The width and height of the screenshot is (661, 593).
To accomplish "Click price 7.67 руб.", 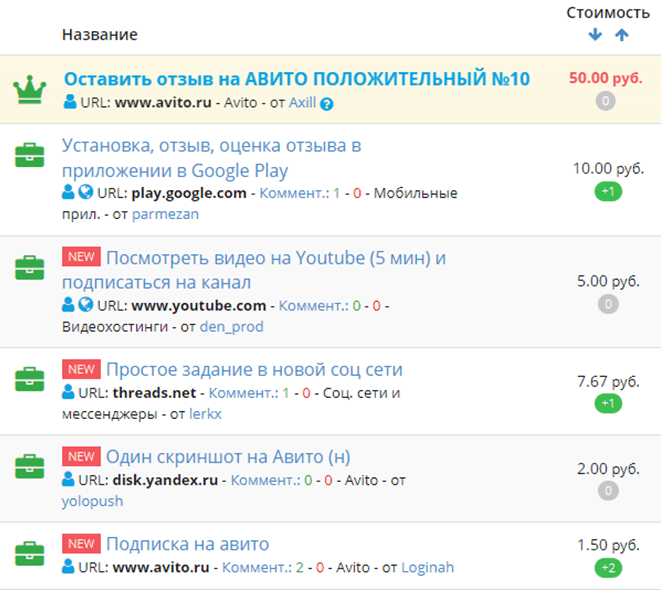I will [608, 381].
